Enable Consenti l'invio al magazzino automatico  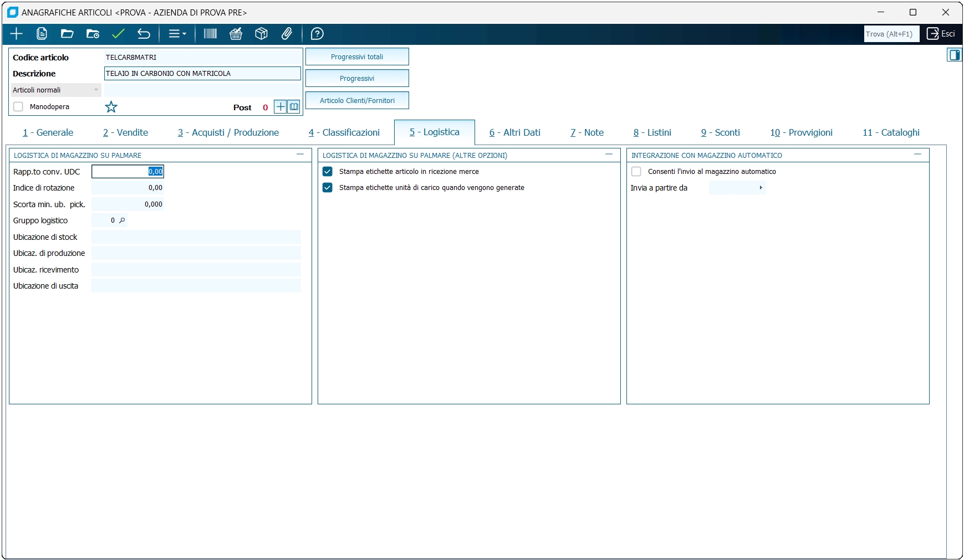[636, 172]
